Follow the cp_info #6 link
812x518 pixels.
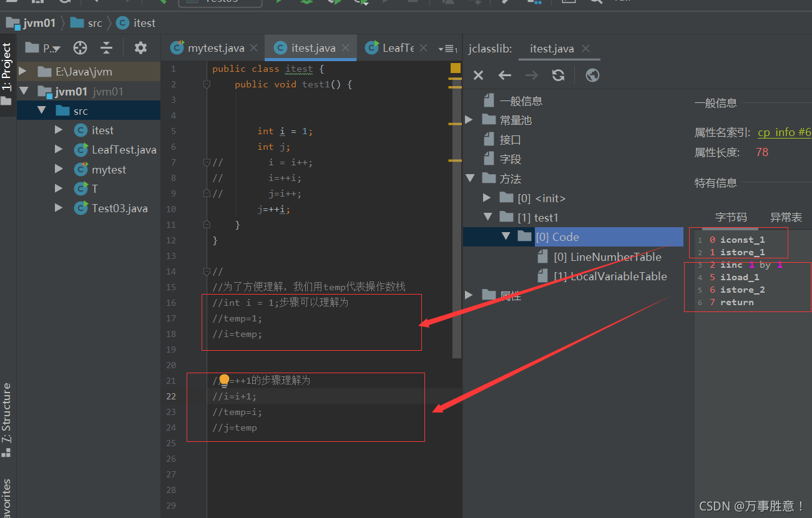(785, 132)
